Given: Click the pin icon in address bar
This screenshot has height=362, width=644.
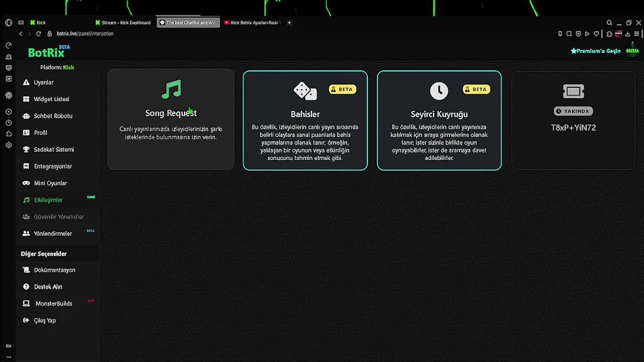Looking at the screenshot, I should [x=560, y=34].
